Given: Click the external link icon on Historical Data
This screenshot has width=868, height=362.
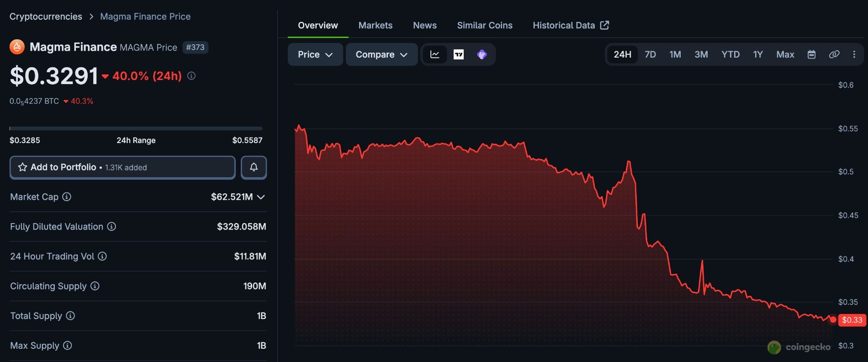Looking at the screenshot, I should [604, 25].
